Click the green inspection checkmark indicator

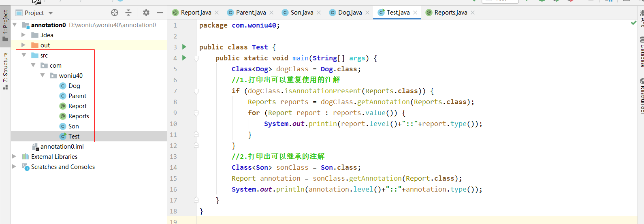click(633, 23)
